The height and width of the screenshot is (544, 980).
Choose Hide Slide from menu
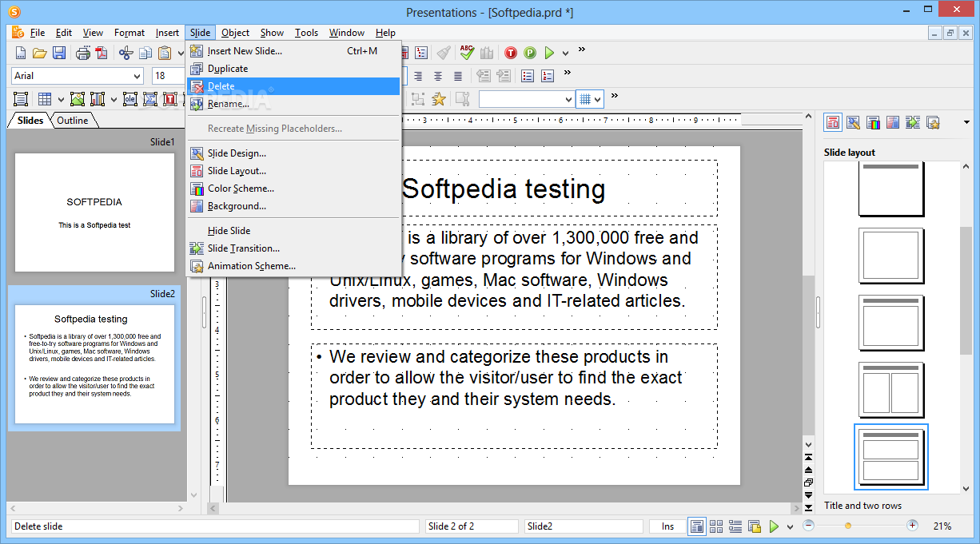click(293, 231)
